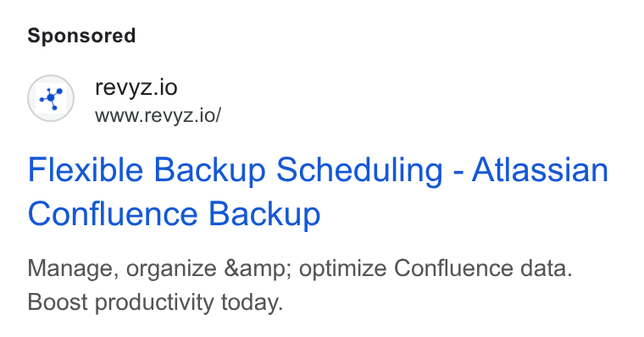Click the word Atlassian in the headline
Screen dimensions: 644x337
[x=540, y=170]
